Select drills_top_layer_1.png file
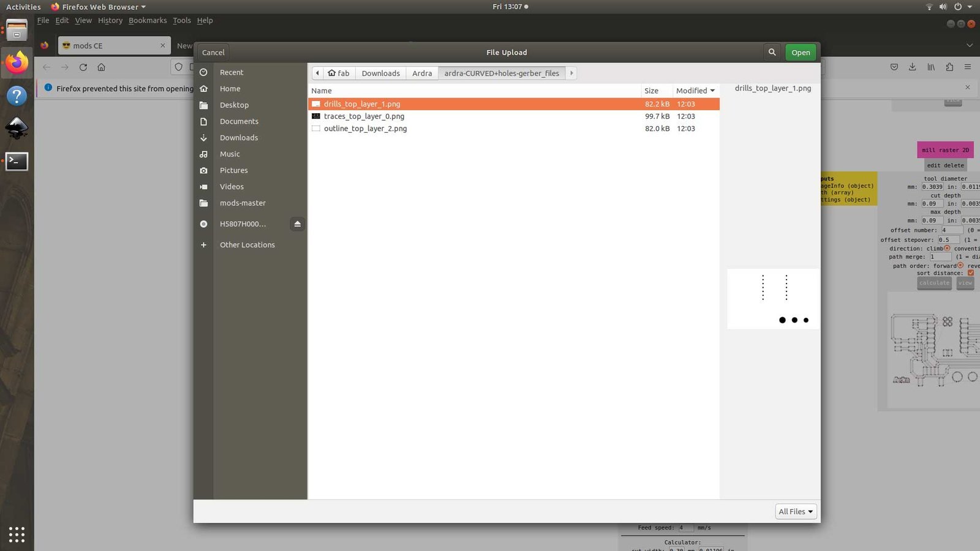 (x=513, y=104)
